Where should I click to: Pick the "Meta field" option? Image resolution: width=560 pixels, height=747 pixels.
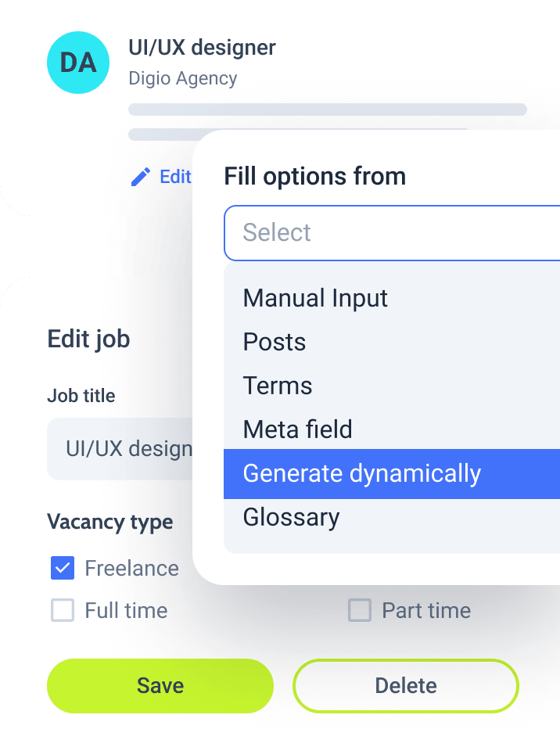coord(297,429)
